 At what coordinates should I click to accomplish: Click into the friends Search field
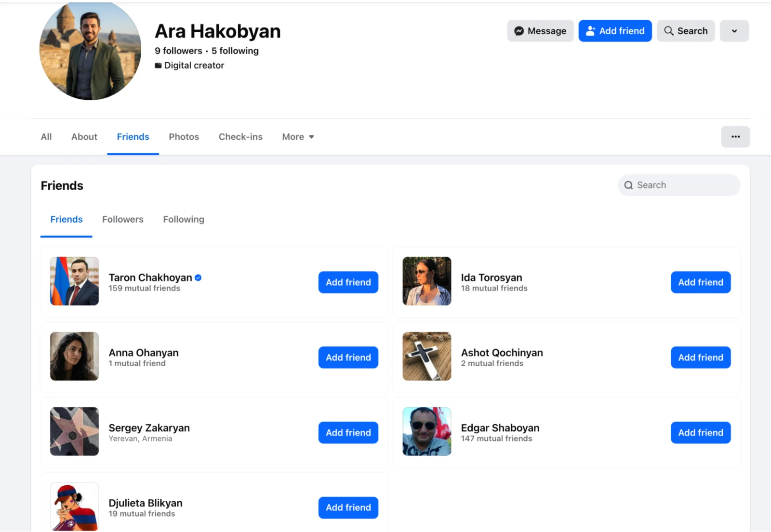tap(679, 185)
